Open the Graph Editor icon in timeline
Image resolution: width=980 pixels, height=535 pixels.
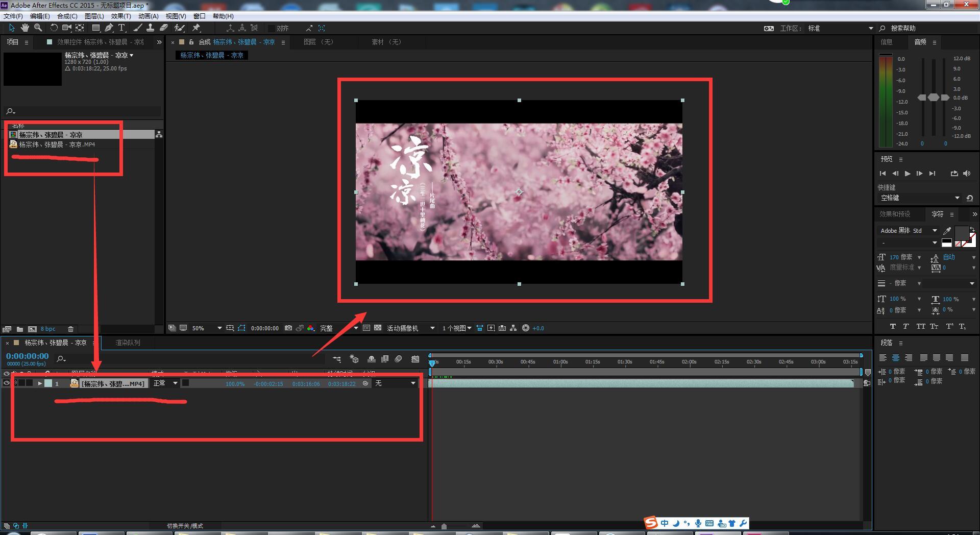point(415,359)
